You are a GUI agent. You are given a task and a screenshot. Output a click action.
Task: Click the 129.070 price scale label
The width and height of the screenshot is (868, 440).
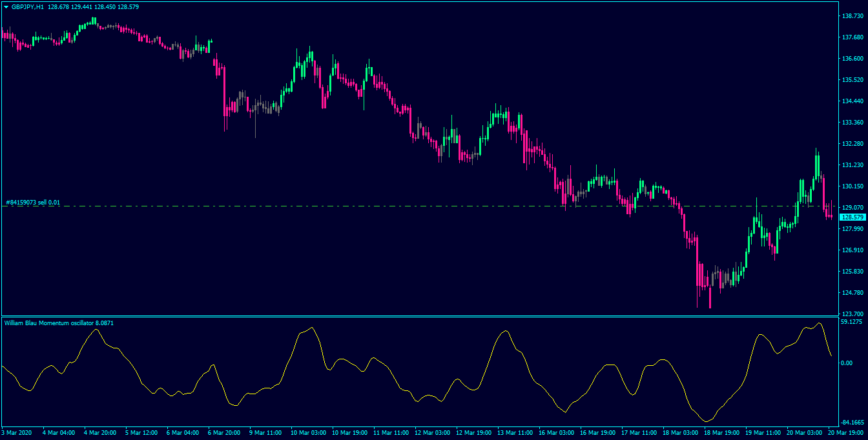pos(854,207)
